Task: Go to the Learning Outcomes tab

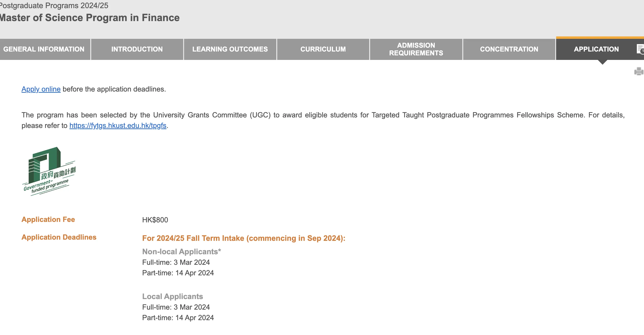Action: [230, 49]
